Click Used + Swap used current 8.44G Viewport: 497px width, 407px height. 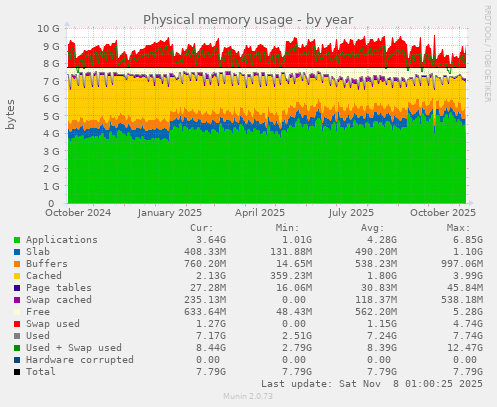pyautogui.click(x=211, y=348)
